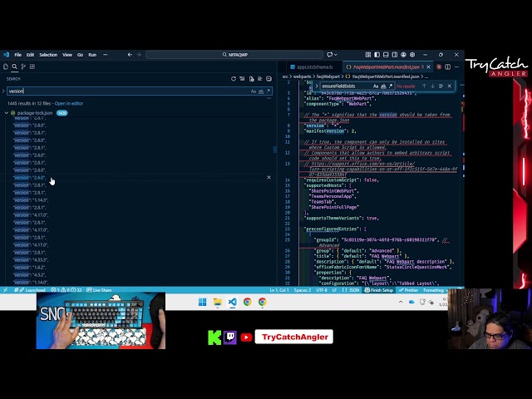Open a new search editor
532x399 pixels.
pos(251,79)
